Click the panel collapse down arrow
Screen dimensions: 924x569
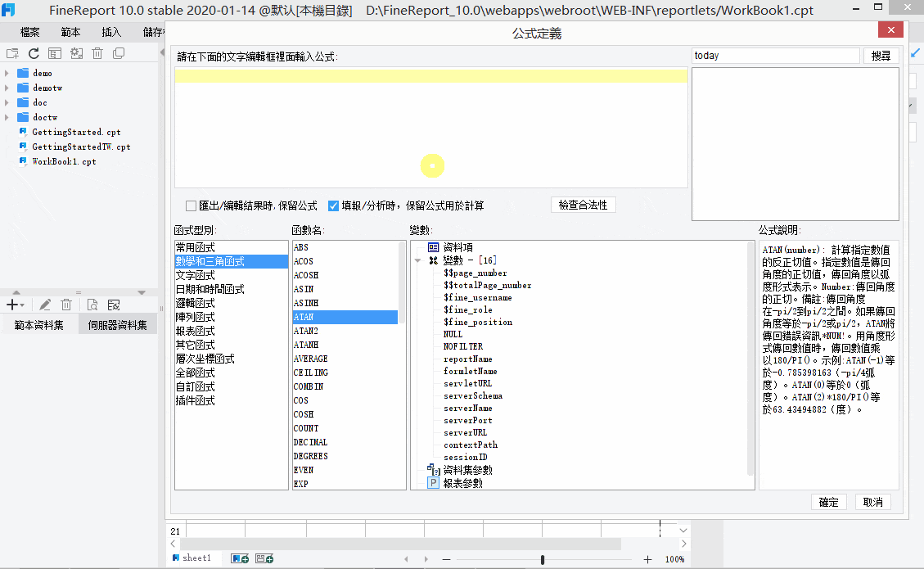click(x=142, y=292)
